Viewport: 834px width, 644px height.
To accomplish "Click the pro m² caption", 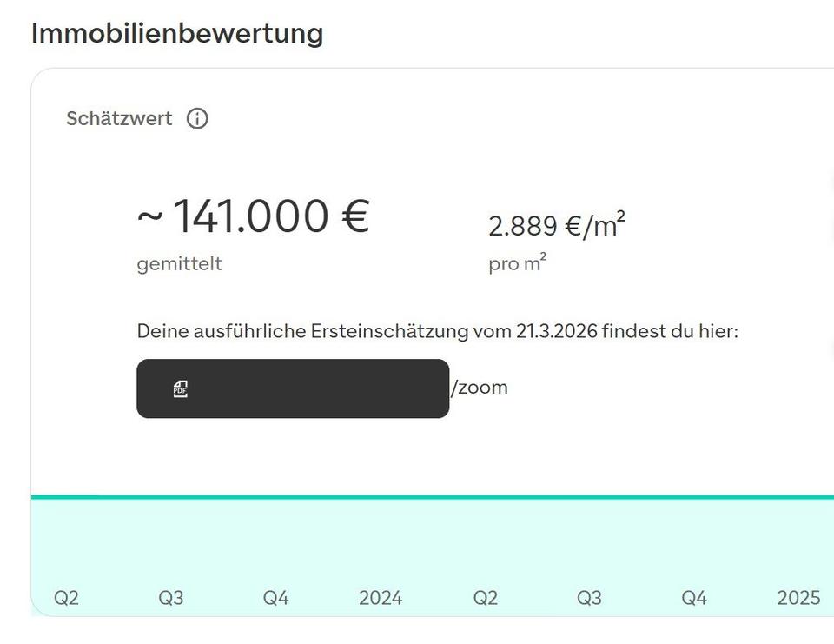I will click(518, 263).
